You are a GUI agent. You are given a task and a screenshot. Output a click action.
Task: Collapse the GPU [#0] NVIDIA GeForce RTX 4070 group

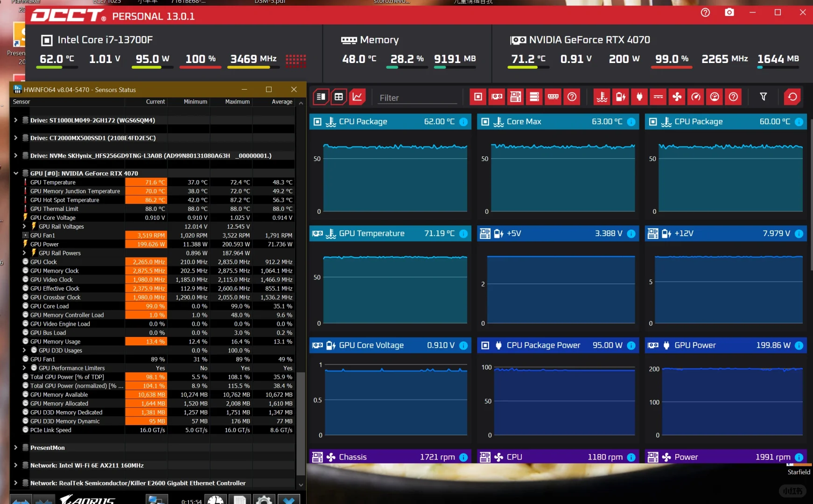coord(16,173)
